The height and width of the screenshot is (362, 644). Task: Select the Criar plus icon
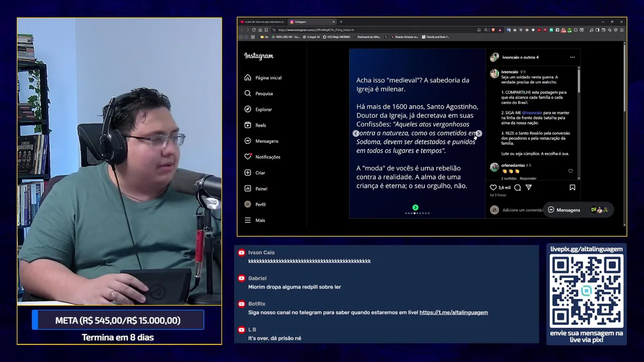click(248, 172)
